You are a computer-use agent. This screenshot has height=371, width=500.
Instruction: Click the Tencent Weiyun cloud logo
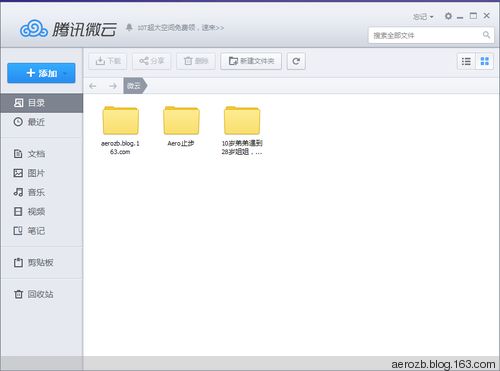click(x=34, y=28)
